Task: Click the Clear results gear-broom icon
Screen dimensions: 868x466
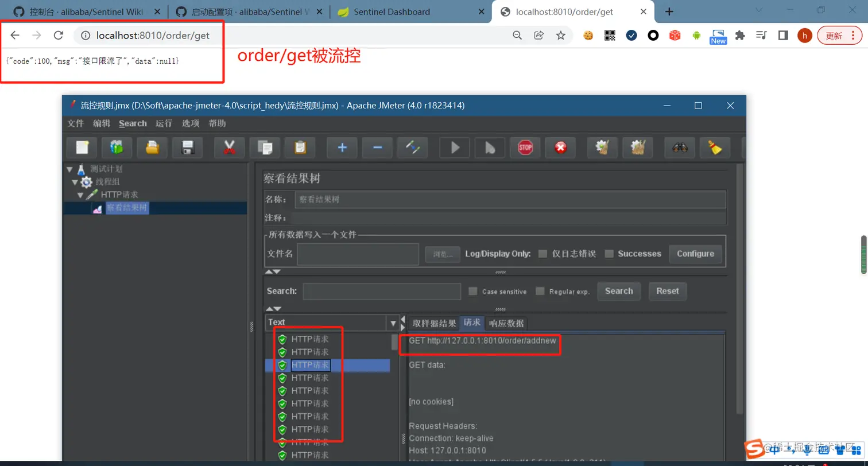Action: click(x=602, y=147)
